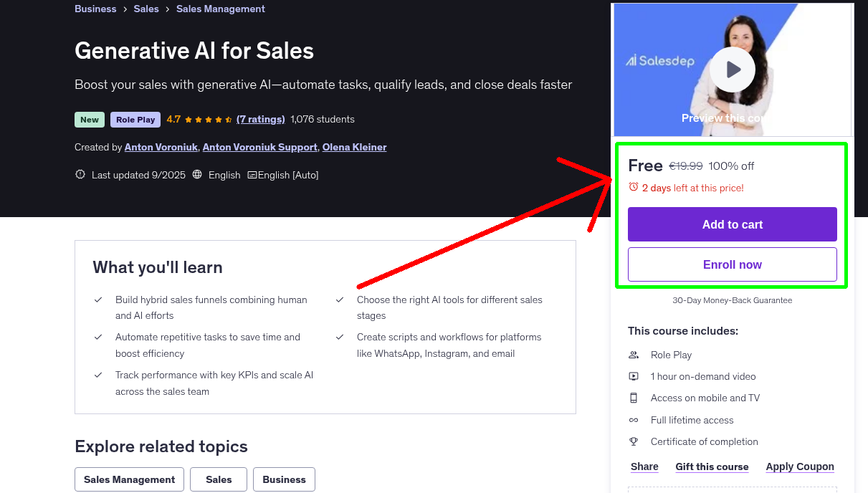Click checkmark beside Build hybrid sales funnels
This screenshot has width=868, height=493.
click(x=98, y=300)
